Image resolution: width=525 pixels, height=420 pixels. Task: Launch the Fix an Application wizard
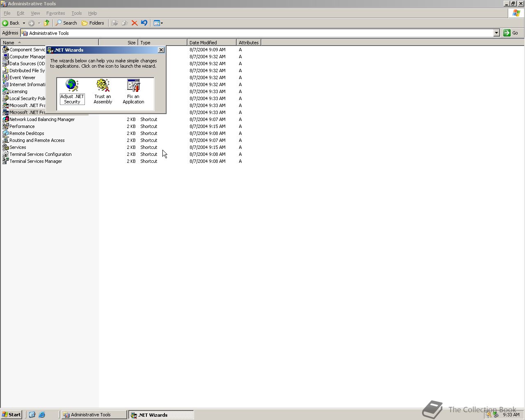[133, 91]
